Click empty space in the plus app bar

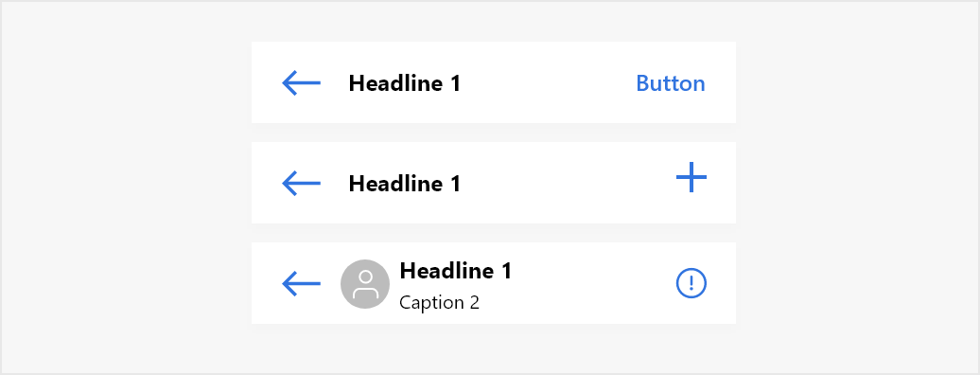point(563,183)
